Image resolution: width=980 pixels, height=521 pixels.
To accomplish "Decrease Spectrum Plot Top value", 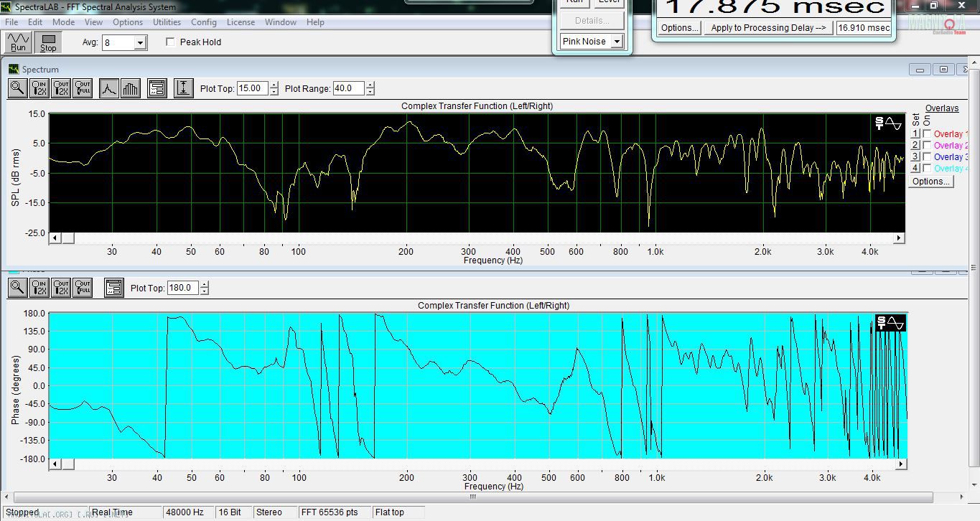I will pyautogui.click(x=274, y=92).
